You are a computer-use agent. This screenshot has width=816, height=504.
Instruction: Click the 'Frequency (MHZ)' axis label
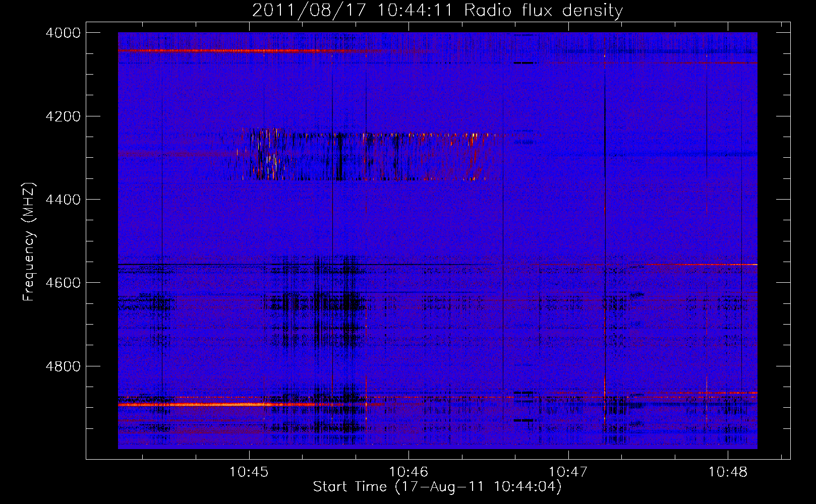(29, 241)
